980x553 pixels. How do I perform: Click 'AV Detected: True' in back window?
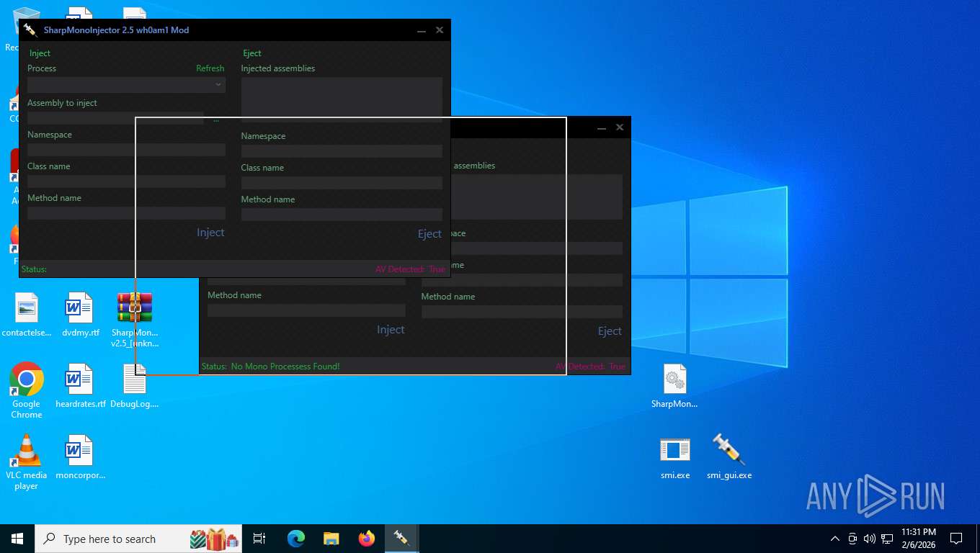pos(590,367)
